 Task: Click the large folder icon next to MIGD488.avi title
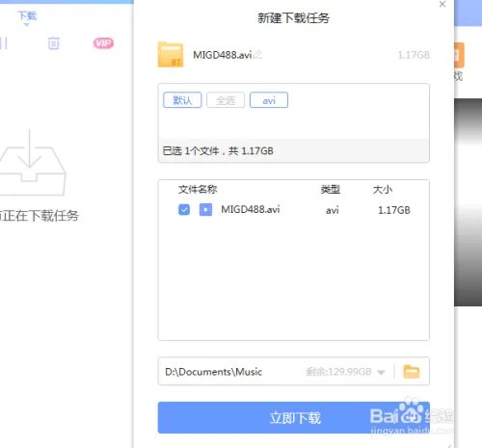point(171,55)
